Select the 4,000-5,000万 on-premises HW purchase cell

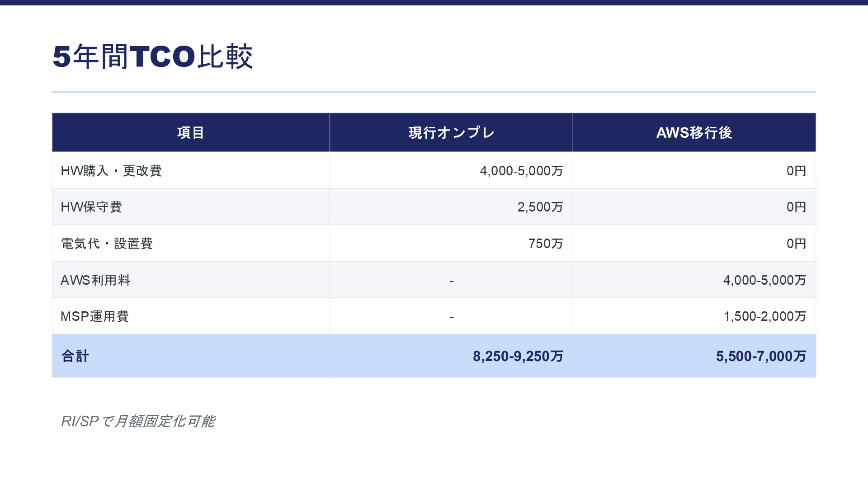521,171
